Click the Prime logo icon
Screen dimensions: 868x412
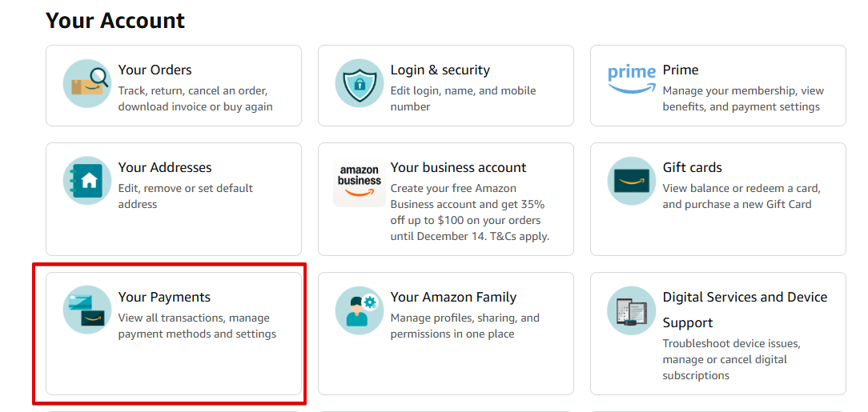click(631, 78)
